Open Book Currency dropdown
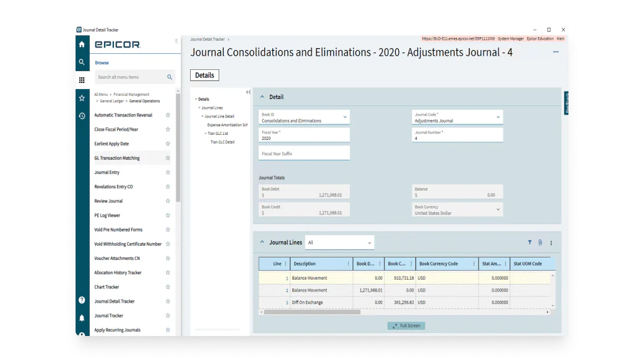The height and width of the screenshot is (362, 644). pyautogui.click(x=498, y=210)
